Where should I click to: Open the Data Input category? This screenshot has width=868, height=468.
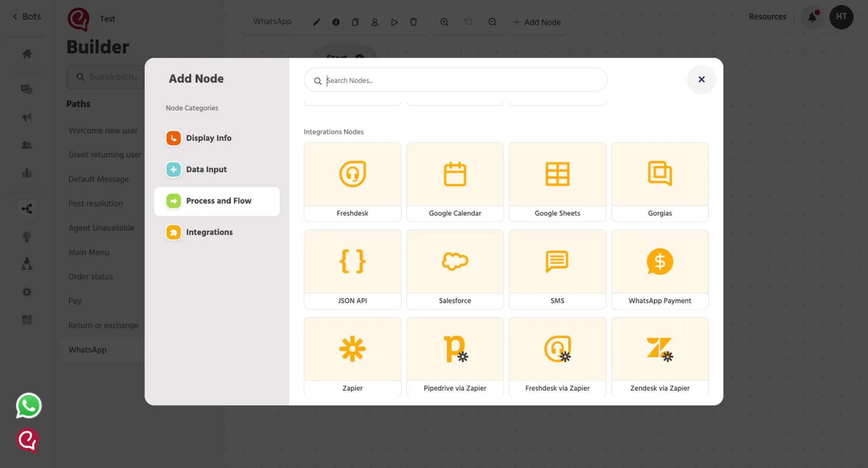click(217, 169)
